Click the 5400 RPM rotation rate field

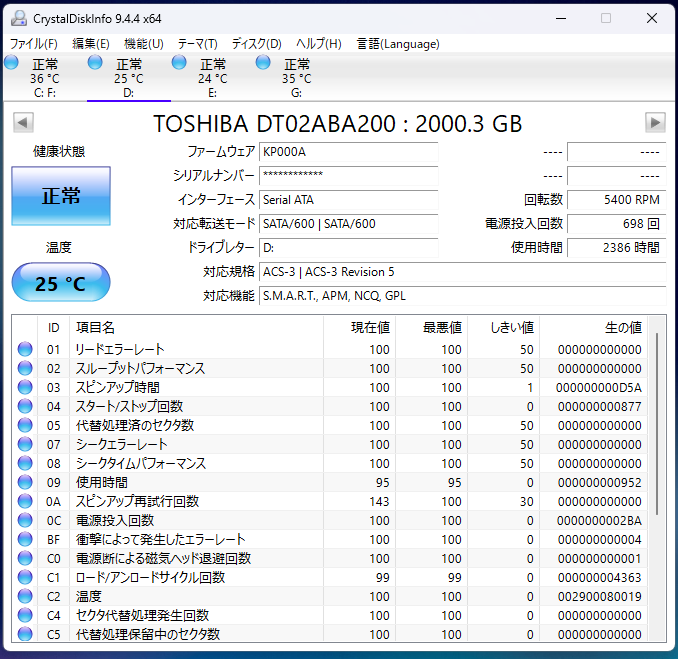click(617, 200)
